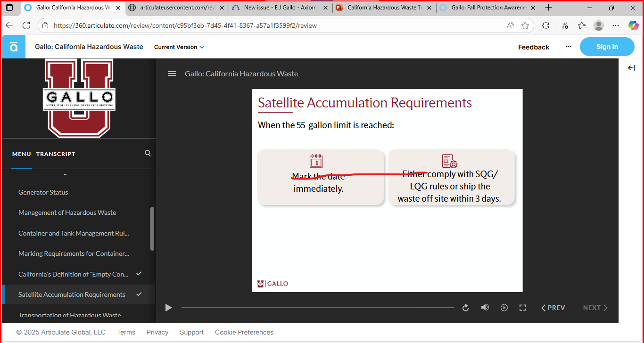Search the course menu with magnifier icon

[x=148, y=153]
